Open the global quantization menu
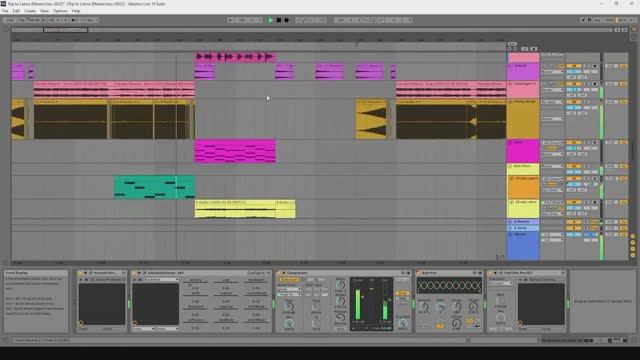 [90, 20]
